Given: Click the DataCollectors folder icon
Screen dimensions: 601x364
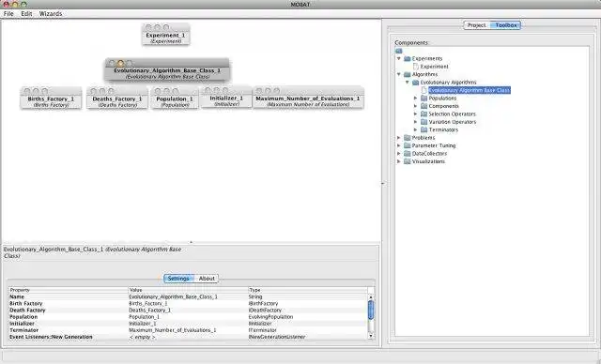Looking at the screenshot, I should pos(408,153).
